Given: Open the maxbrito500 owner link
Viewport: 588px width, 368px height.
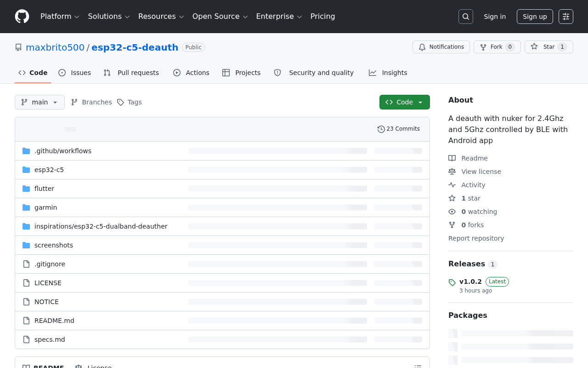Looking at the screenshot, I should 55,47.
